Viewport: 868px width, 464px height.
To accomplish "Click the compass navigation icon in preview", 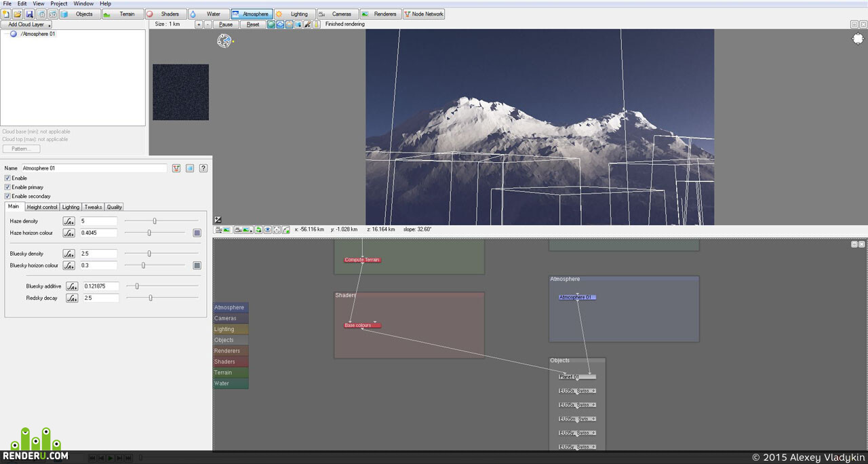I will click(224, 41).
